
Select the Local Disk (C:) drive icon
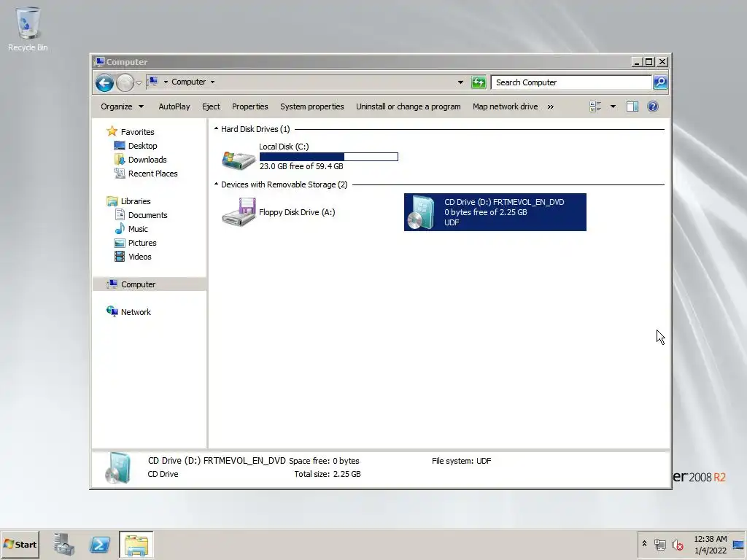click(239, 159)
